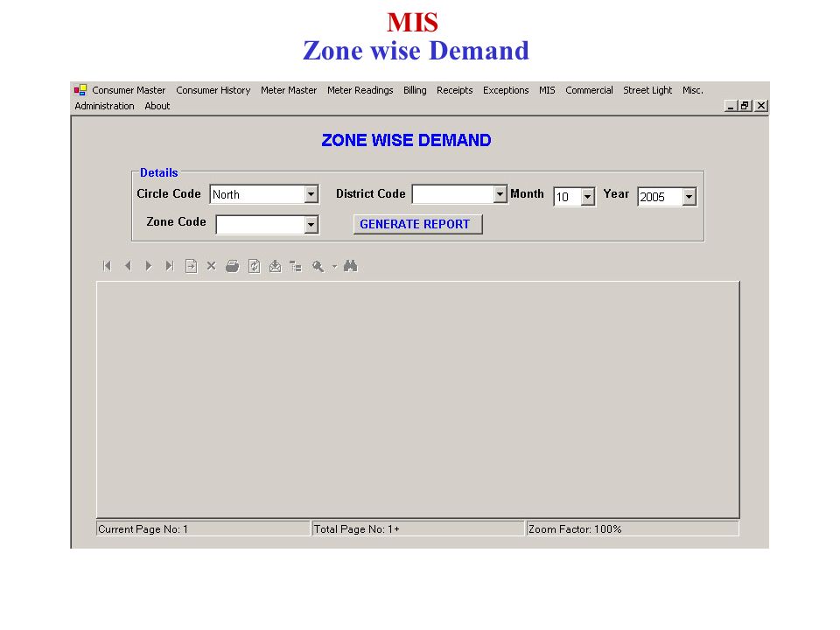Image resolution: width=840 pixels, height=630 pixels.
Task: Refresh the report data
Action: click(x=254, y=266)
